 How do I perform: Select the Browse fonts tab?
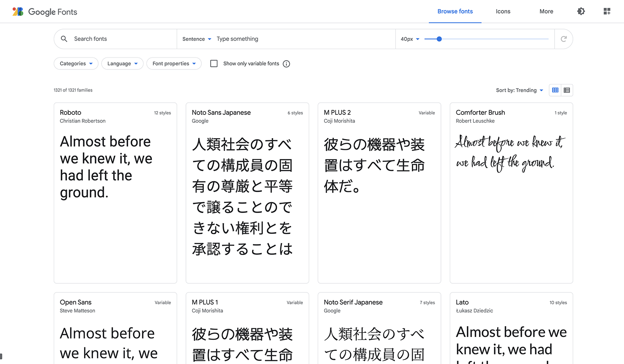pyautogui.click(x=455, y=11)
